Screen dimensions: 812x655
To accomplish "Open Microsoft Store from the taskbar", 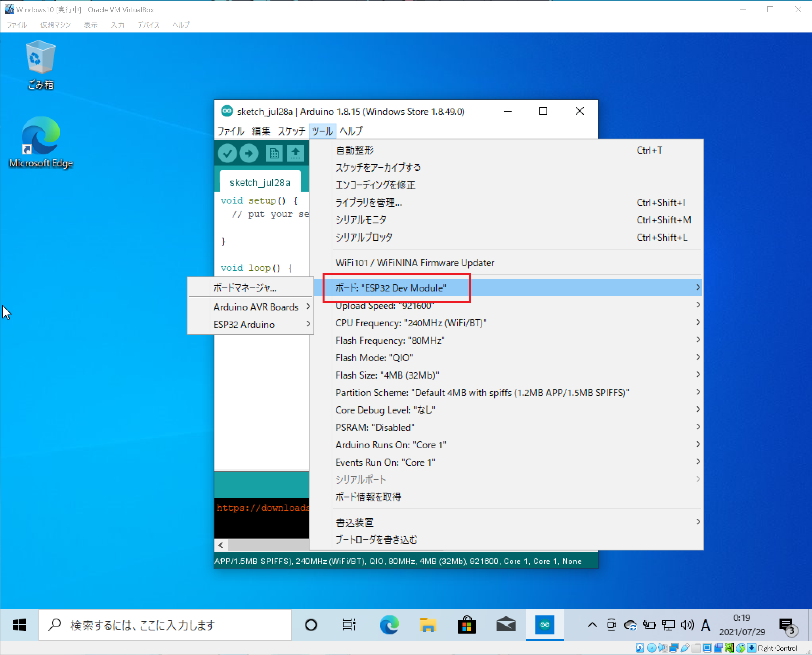I will pyautogui.click(x=467, y=626).
